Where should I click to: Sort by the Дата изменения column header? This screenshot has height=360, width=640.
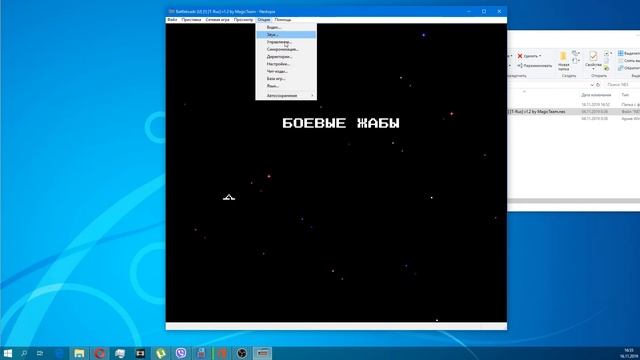(x=596, y=95)
